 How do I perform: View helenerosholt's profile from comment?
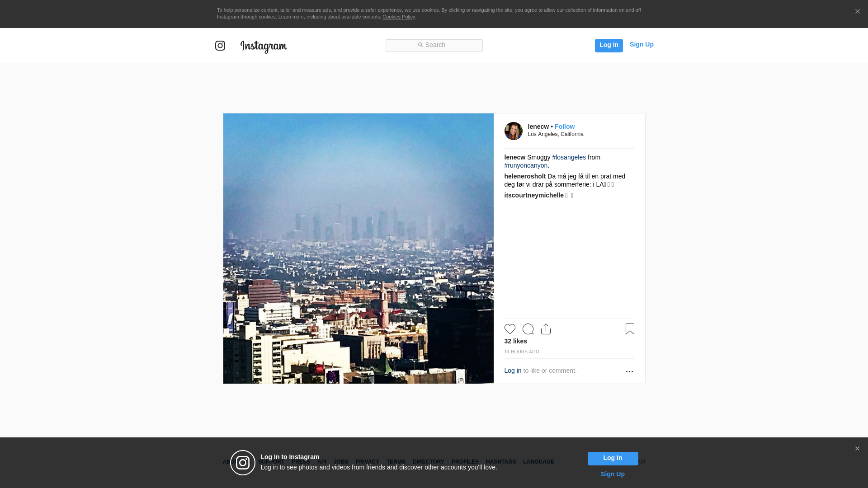[525, 176]
